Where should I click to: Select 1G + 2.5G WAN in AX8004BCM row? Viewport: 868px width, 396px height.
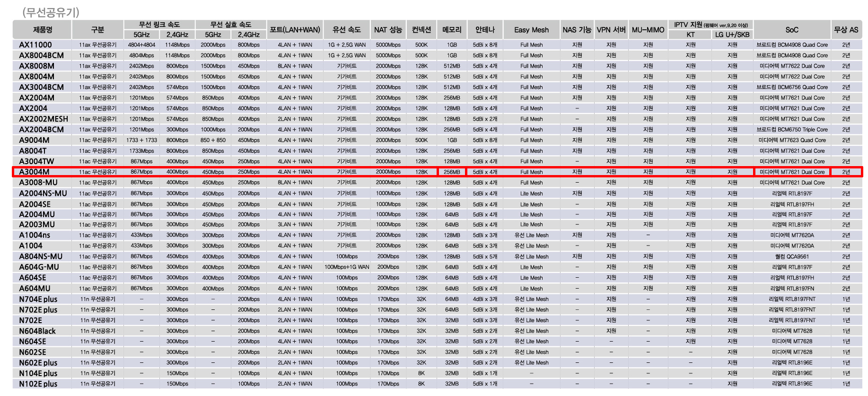tap(347, 55)
